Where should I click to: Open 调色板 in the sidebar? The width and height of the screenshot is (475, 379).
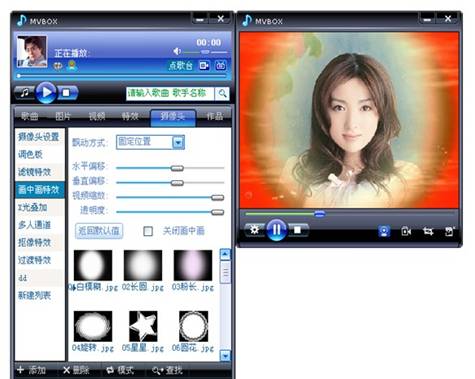point(39,154)
